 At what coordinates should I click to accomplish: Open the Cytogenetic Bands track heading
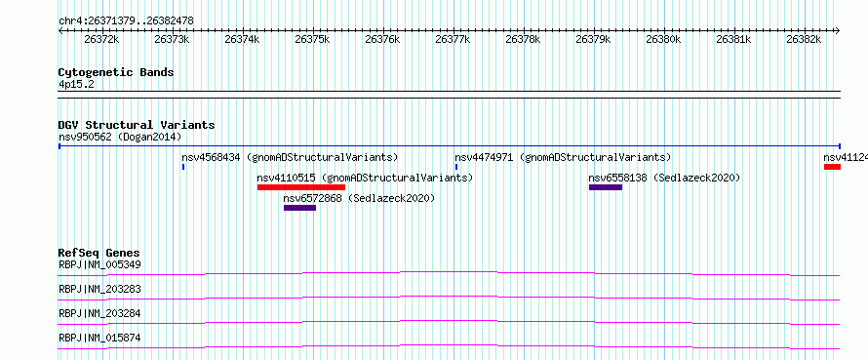(x=116, y=72)
